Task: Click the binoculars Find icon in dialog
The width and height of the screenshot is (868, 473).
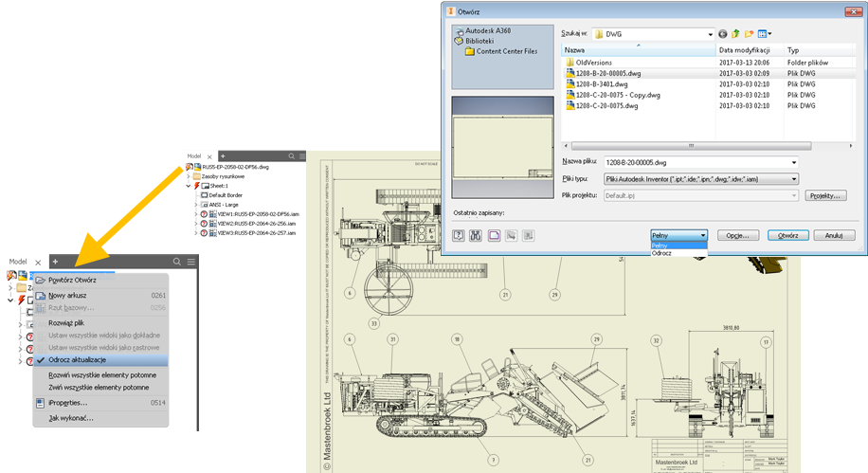Action: pyautogui.click(x=476, y=235)
